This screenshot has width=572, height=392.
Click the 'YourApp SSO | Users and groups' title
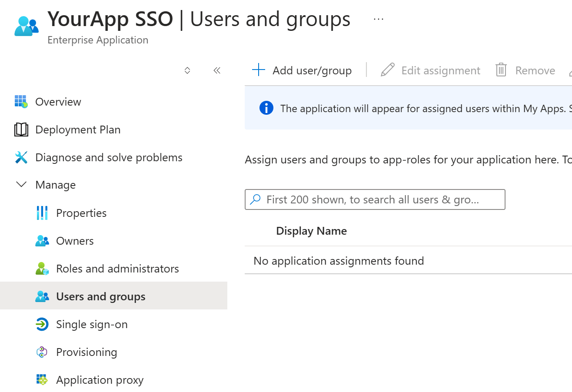point(199,19)
